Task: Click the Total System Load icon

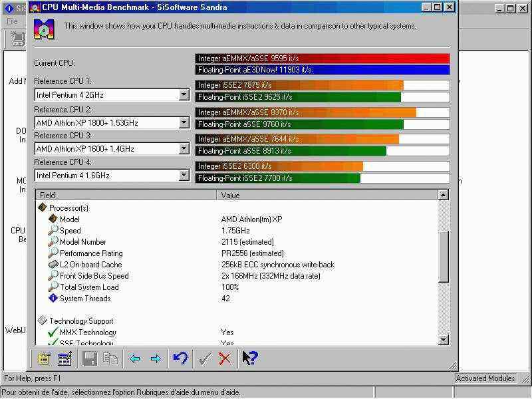Action: pos(53,287)
